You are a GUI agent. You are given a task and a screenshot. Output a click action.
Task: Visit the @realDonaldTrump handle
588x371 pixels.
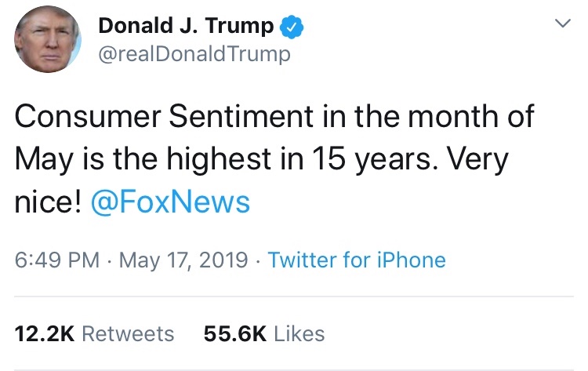click(x=194, y=54)
